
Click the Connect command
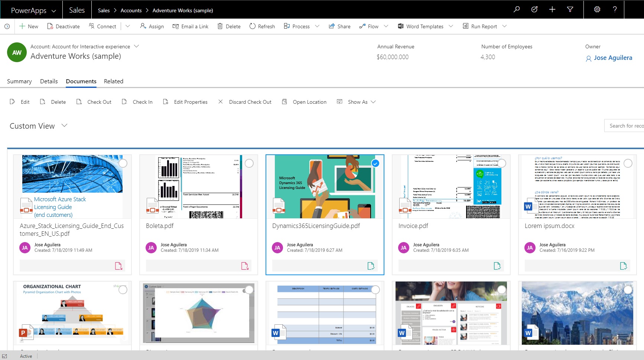click(x=103, y=26)
